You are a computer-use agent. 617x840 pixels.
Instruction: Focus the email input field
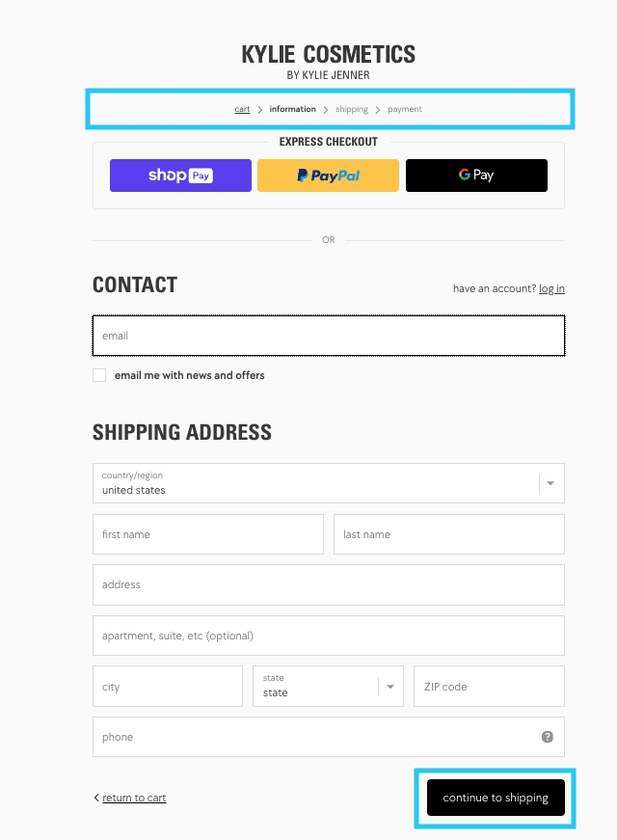[x=328, y=336]
